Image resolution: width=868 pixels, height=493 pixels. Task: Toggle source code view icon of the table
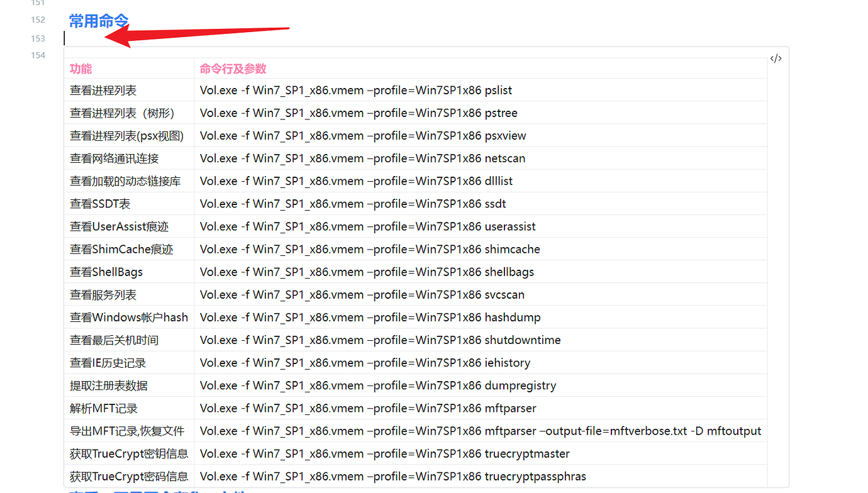point(776,58)
